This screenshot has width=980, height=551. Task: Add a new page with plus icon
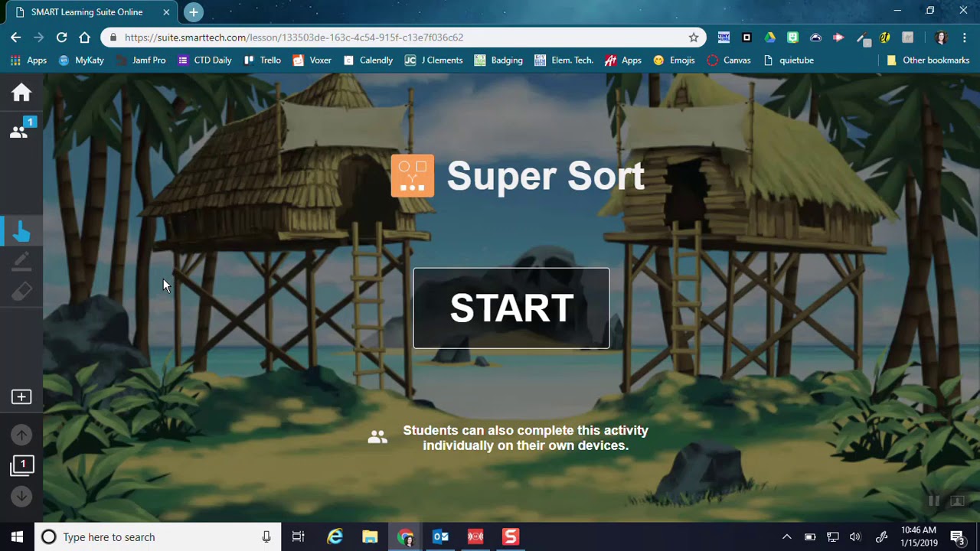21,396
